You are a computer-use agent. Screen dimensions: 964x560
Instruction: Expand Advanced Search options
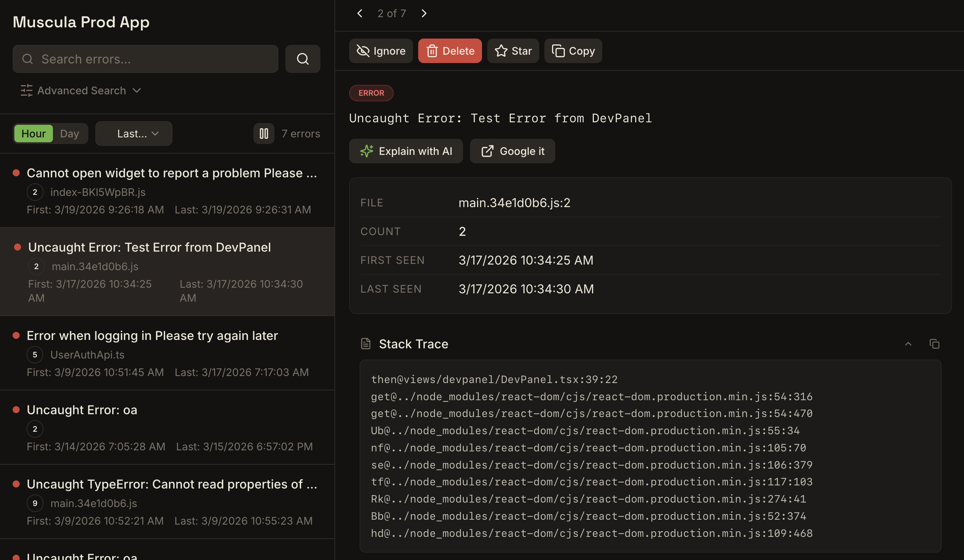point(81,91)
